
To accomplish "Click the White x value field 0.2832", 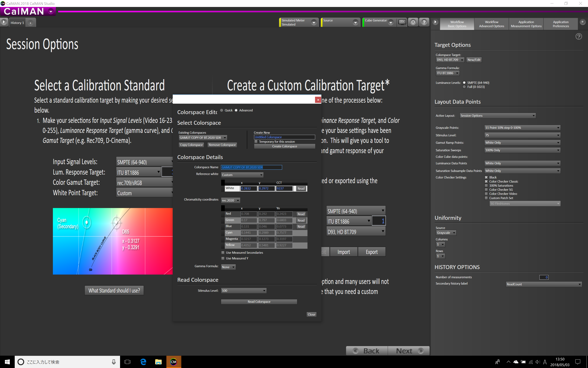I will pyautogui.click(x=249, y=188).
